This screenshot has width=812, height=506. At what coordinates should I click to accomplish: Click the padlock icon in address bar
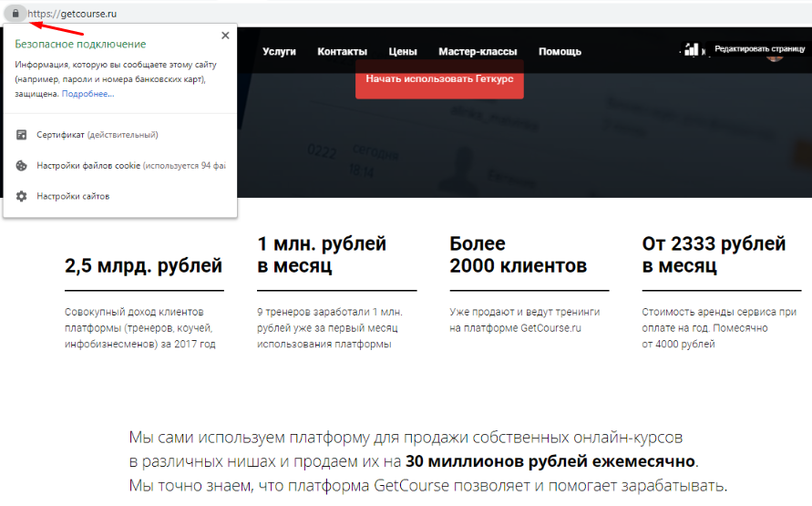[x=15, y=14]
